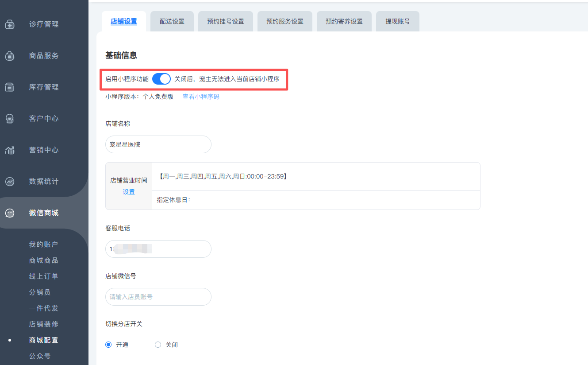588x365 pixels.
Task: Click the 查看小程序码 link
Action: (201, 97)
